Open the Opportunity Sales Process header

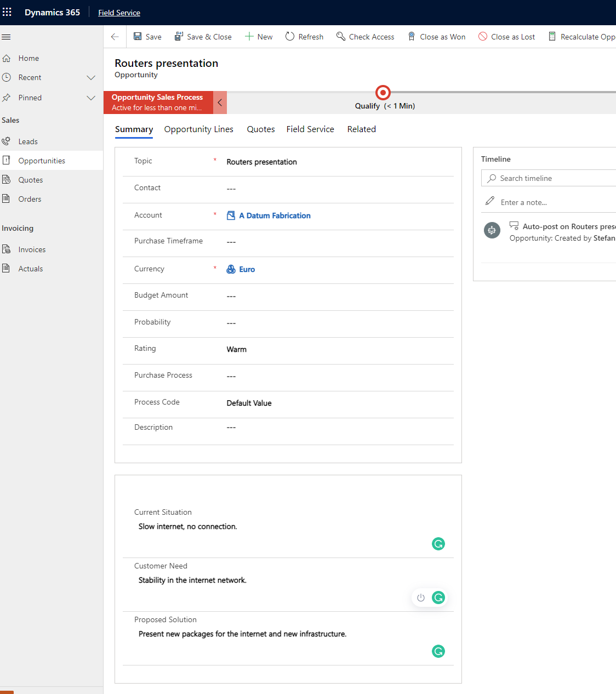click(158, 103)
